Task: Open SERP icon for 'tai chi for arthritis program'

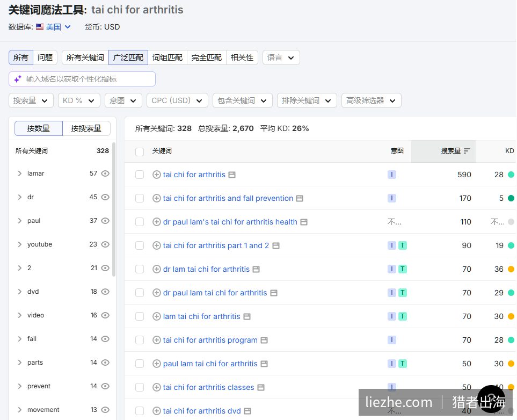Action: [264, 340]
